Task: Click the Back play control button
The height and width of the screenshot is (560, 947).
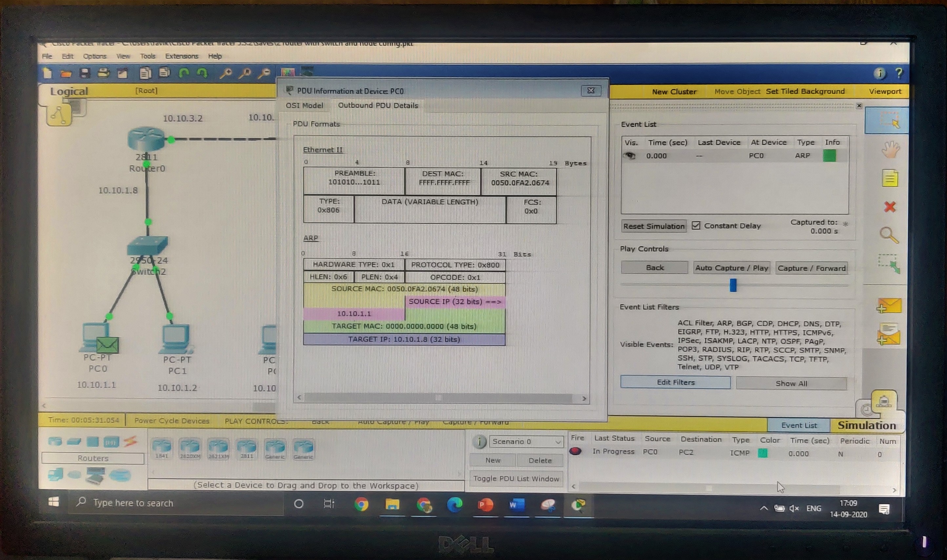Action: click(654, 268)
